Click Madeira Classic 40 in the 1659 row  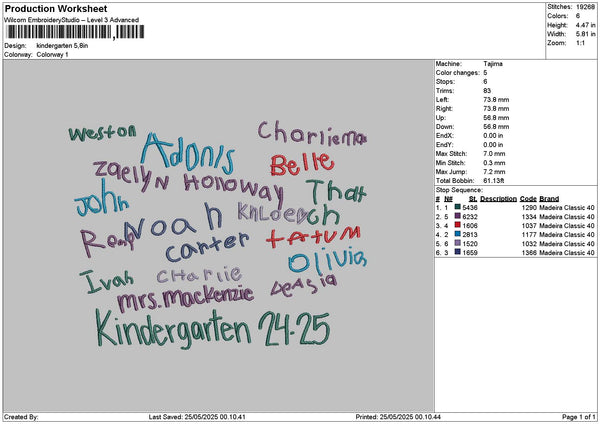point(567,253)
